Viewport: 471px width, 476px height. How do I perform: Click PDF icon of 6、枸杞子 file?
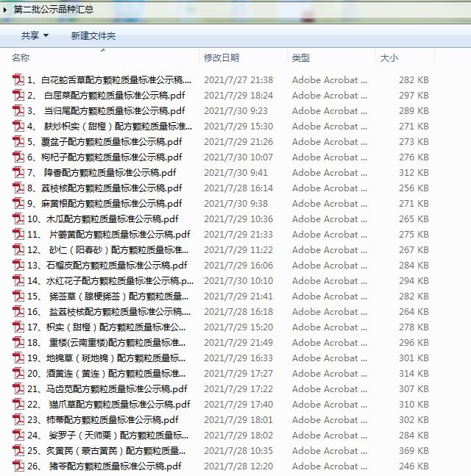point(18,157)
